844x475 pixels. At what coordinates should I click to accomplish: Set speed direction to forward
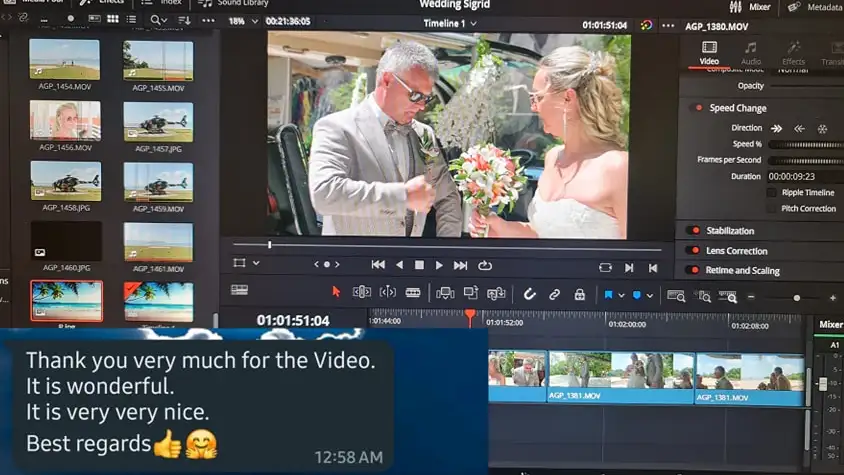[776, 129]
